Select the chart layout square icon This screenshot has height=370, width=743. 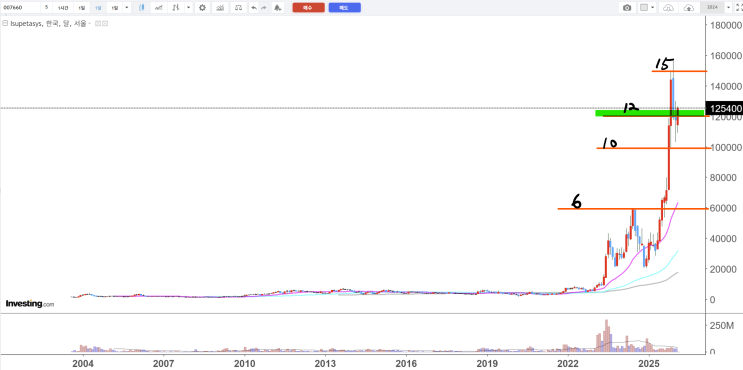pyautogui.click(x=644, y=8)
